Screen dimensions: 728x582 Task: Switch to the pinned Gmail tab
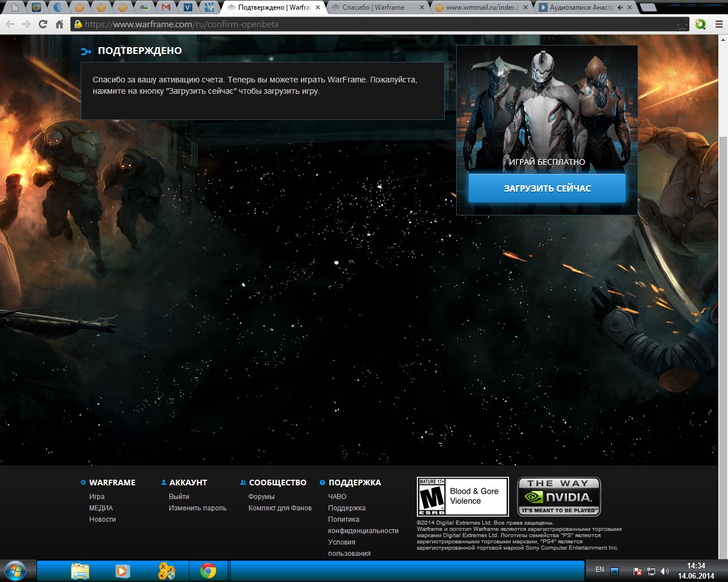[x=166, y=7]
